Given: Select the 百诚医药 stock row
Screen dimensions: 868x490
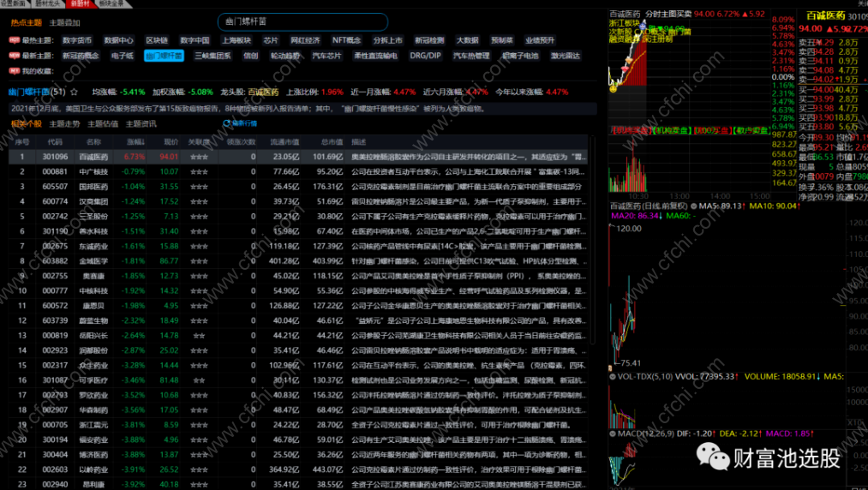Looking at the screenshot, I should [298, 157].
